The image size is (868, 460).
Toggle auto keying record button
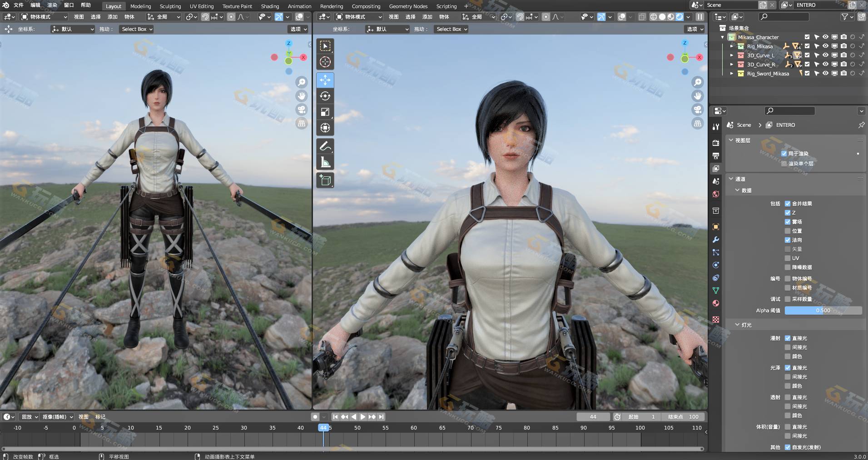[315, 417]
